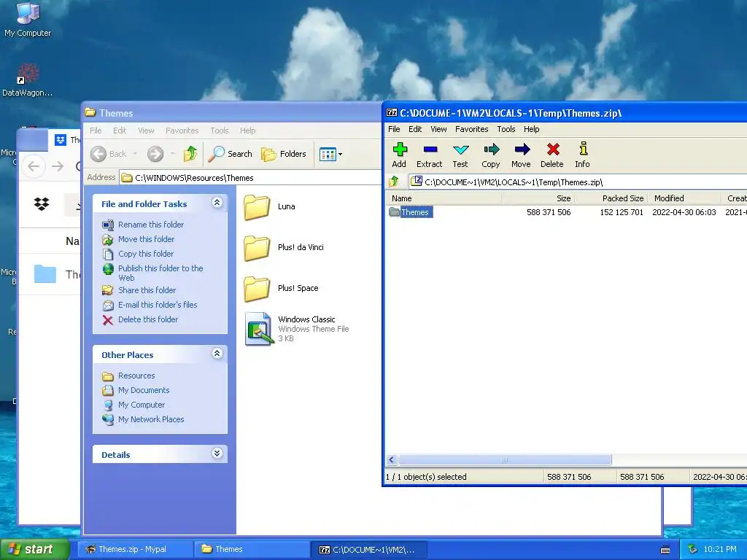Image resolution: width=747 pixels, height=560 pixels.
Task: Click the Copy icon in 7-Zip toolbar
Action: click(491, 155)
